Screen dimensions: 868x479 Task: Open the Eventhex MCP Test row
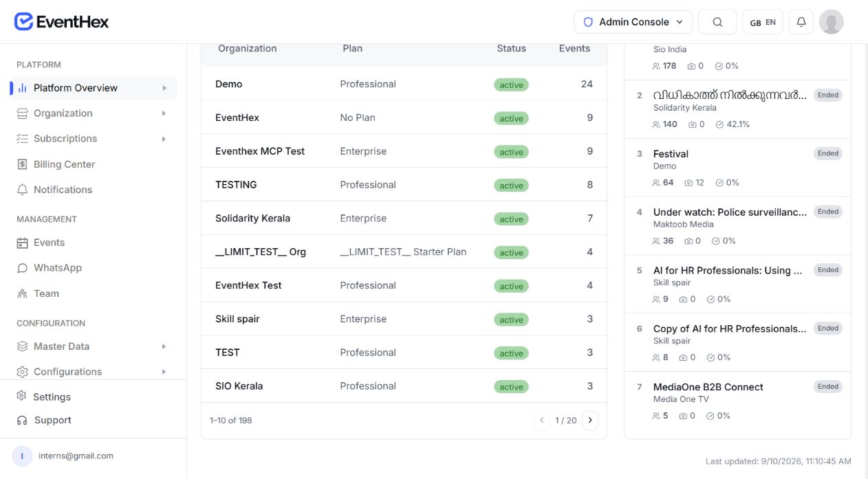[x=404, y=151]
